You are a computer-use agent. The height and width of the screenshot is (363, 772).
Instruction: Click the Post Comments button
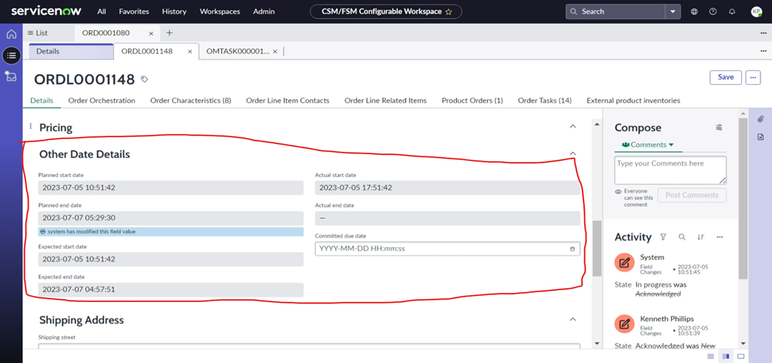coord(692,195)
